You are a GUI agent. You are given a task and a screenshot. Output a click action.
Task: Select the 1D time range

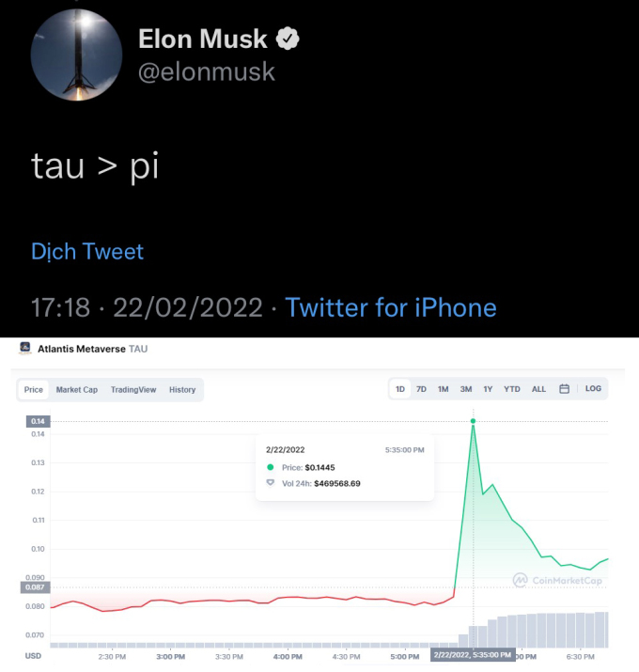point(400,389)
